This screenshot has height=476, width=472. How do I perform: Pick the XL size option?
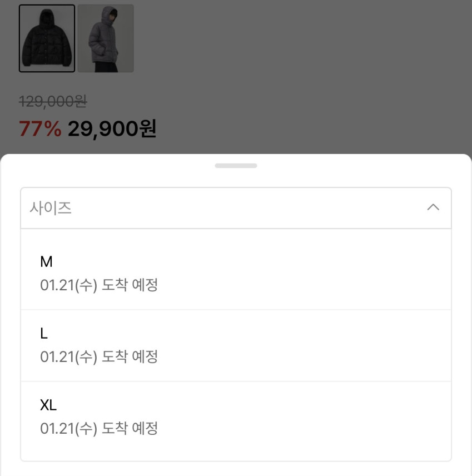48,405
